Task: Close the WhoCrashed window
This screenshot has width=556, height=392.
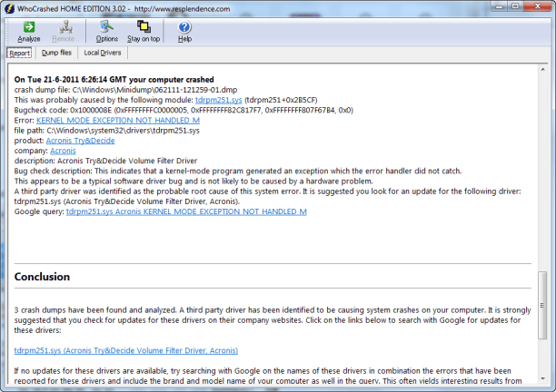Action: (538, 6)
